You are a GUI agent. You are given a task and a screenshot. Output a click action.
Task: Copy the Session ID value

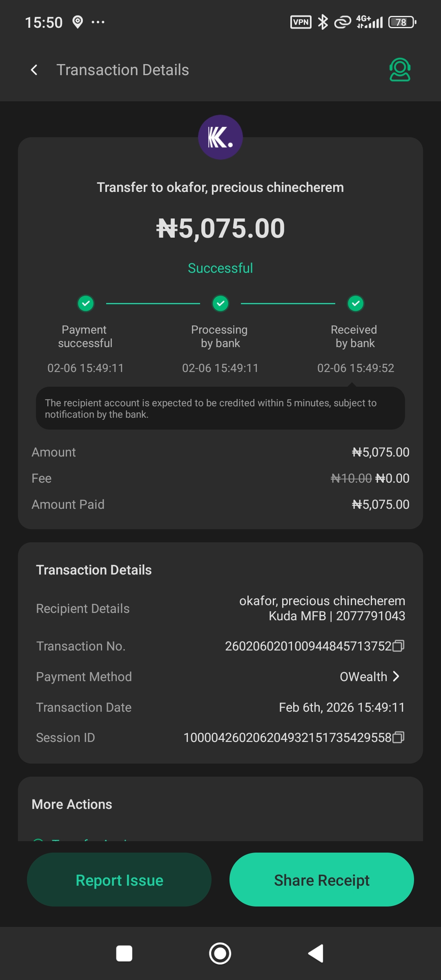398,737
